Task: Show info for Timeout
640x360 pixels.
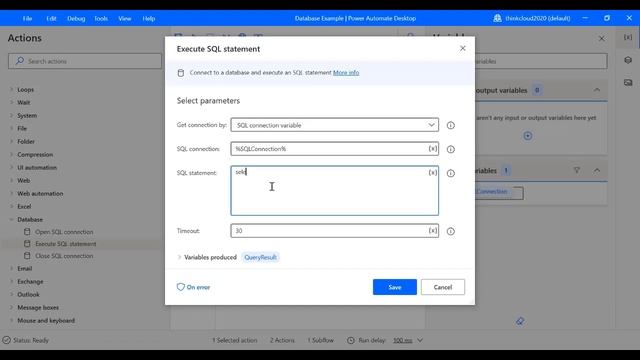Action: coord(451,231)
